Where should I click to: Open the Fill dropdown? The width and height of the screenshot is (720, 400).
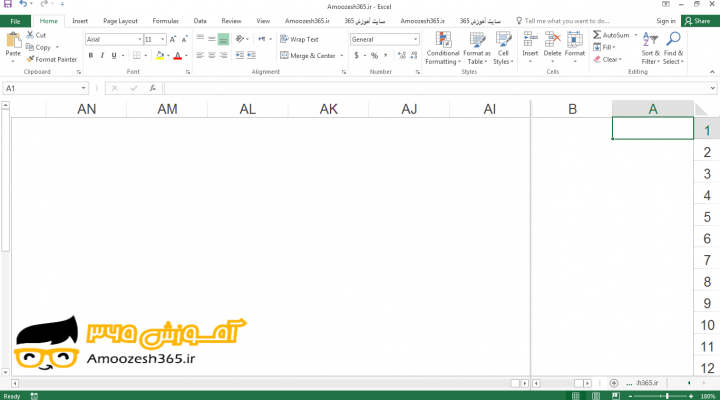(604, 47)
